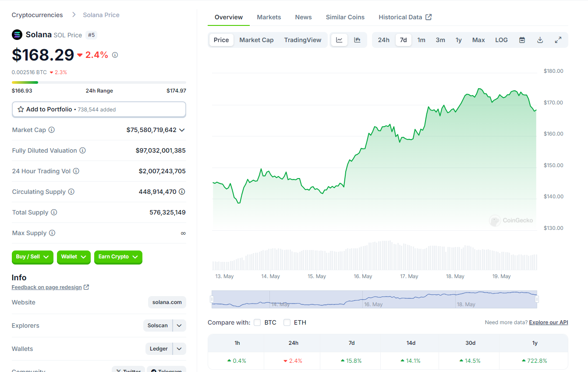Open the Feedback on page redesign link
This screenshot has height=372, width=588.
(x=47, y=287)
